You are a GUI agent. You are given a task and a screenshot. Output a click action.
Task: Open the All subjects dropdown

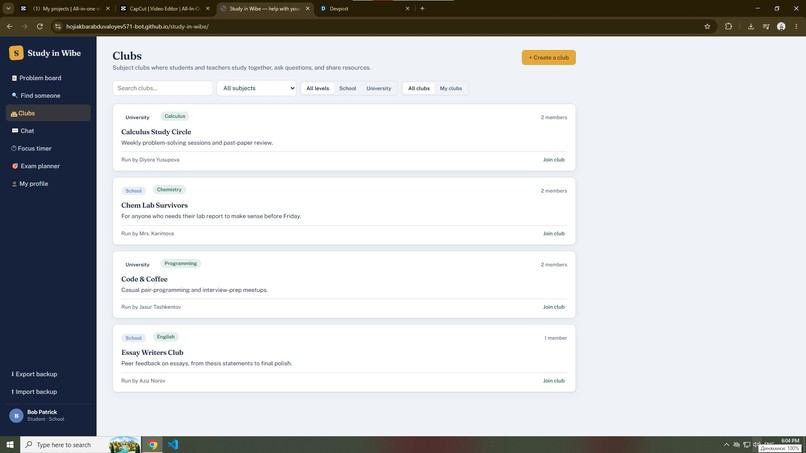pyautogui.click(x=257, y=88)
